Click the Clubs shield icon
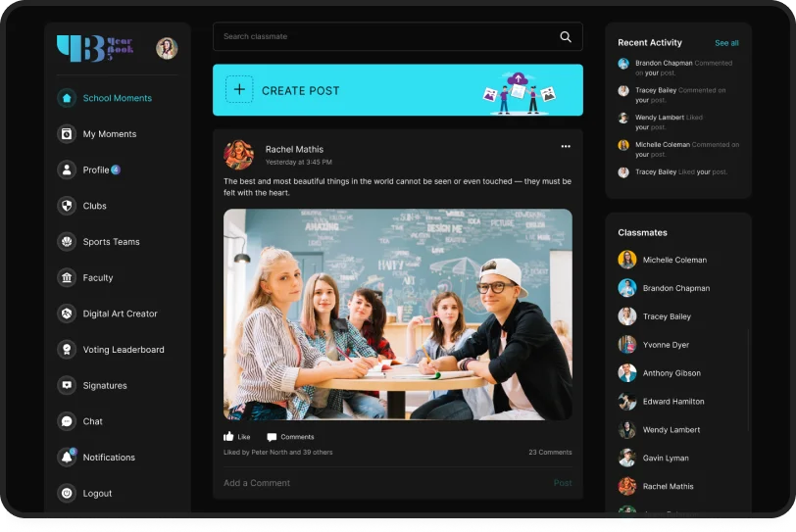Image resolution: width=796 pixels, height=532 pixels. 67,206
